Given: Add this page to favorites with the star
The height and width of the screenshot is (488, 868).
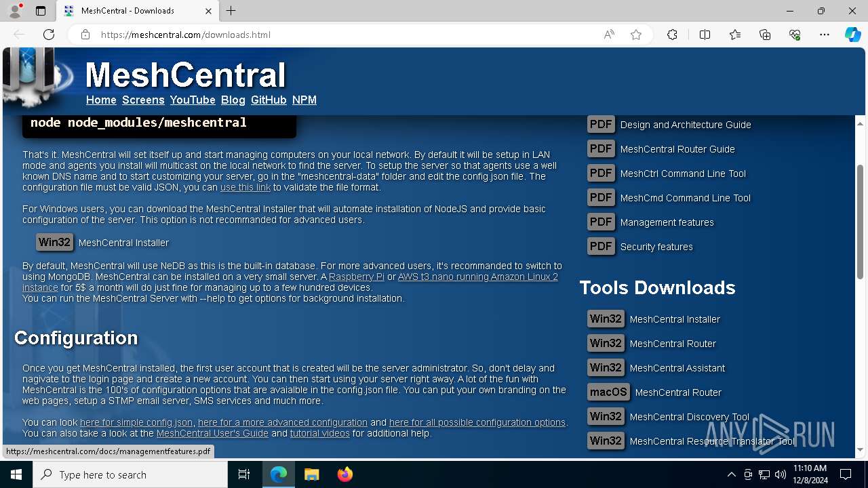Looking at the screenshot, I should [636, 35].
